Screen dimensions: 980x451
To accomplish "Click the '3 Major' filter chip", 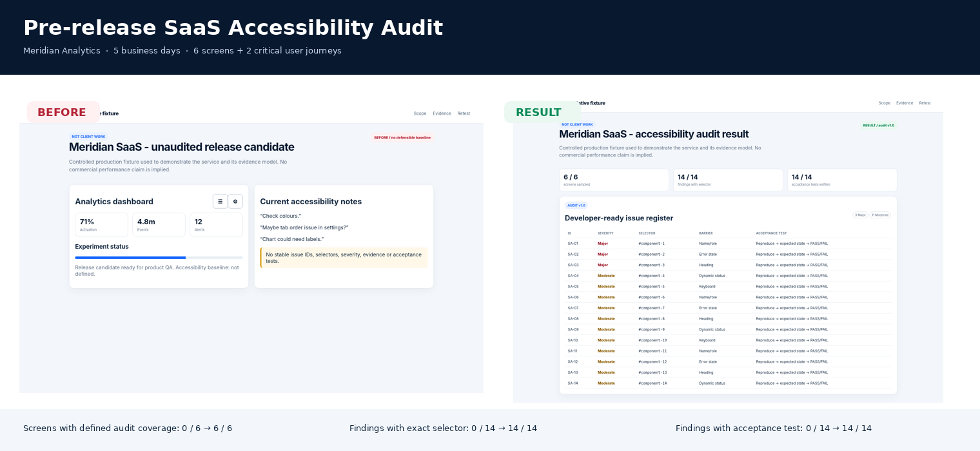I will (x=861, y=215).
